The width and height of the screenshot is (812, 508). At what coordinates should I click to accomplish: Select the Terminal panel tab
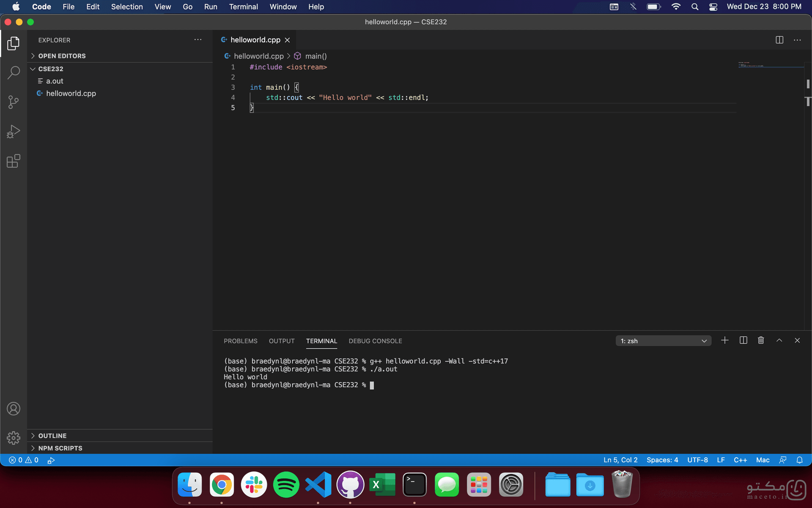(x=321, y=341)
